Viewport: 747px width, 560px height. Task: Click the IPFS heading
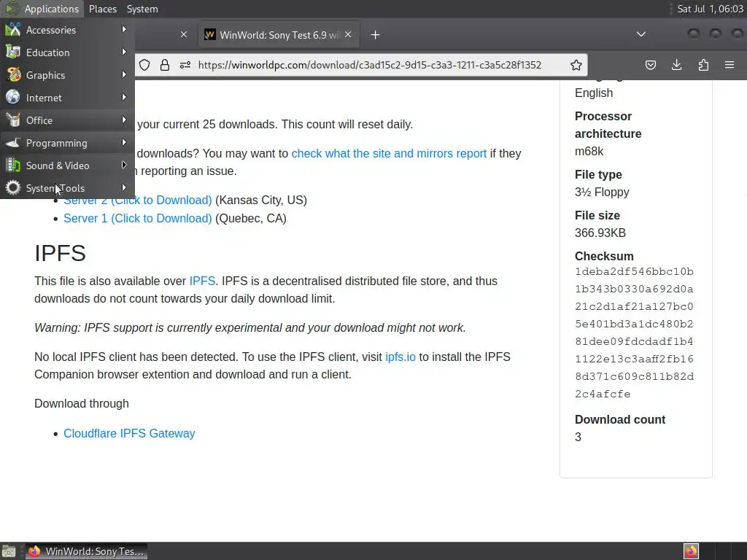coord(60,253)
